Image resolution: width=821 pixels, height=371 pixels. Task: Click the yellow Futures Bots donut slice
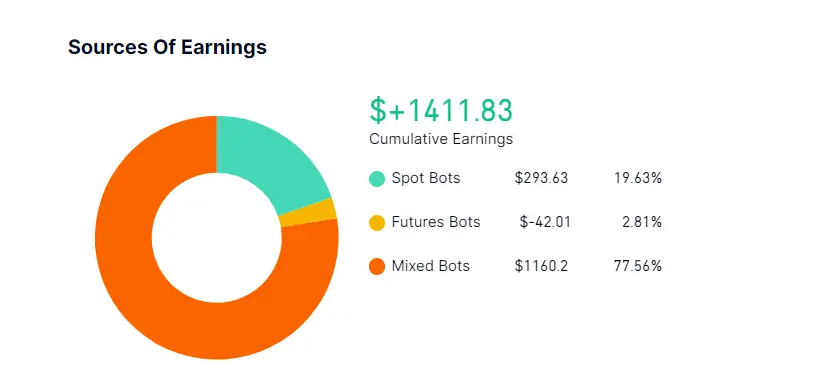pyautogui.click(x=309, y=213)
